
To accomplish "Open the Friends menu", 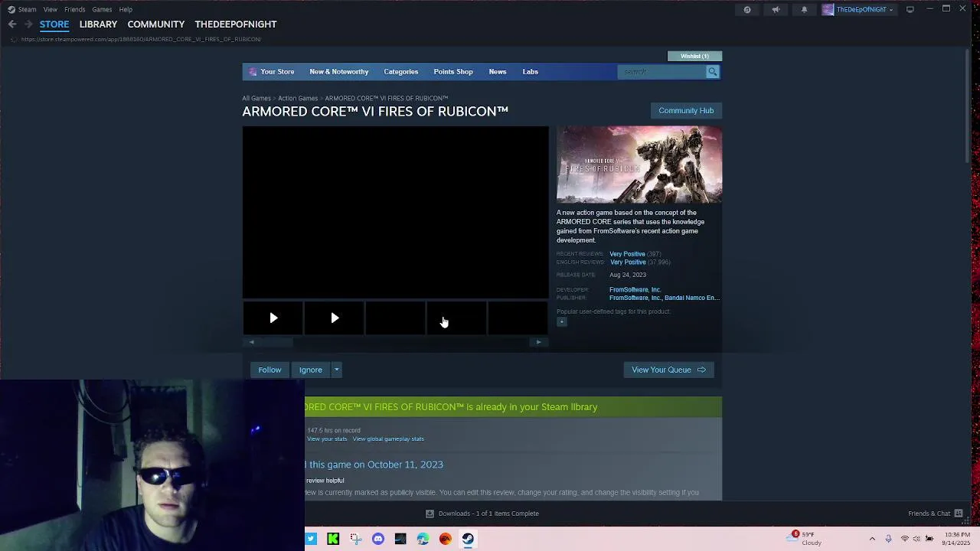I will (75, 9).
